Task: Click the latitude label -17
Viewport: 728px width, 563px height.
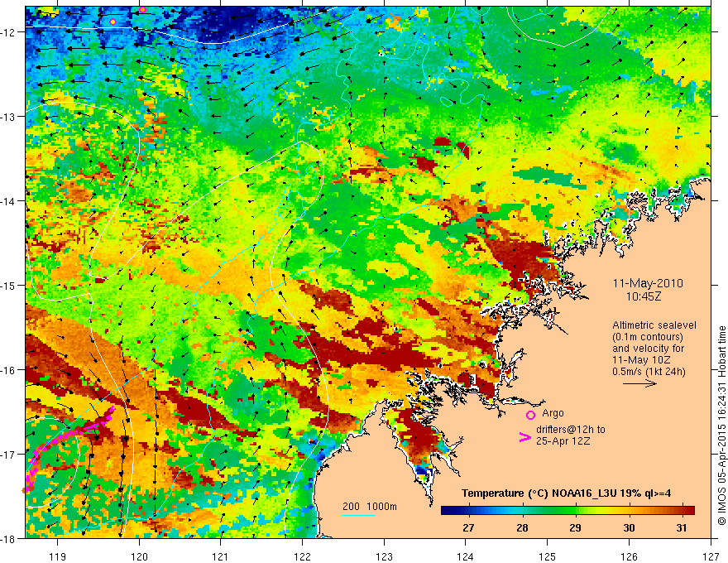Action: click(x=9, y=455)
